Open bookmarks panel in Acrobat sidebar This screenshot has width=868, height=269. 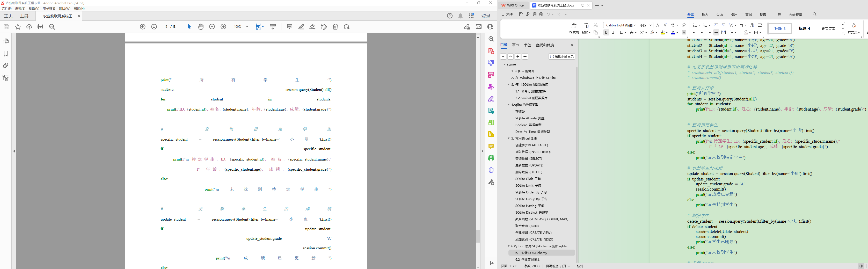pyautogui.click(x=6, y=54)
